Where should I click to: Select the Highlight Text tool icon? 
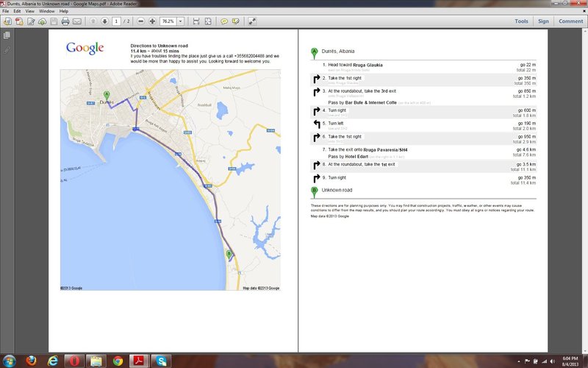(x=235, y=21)
